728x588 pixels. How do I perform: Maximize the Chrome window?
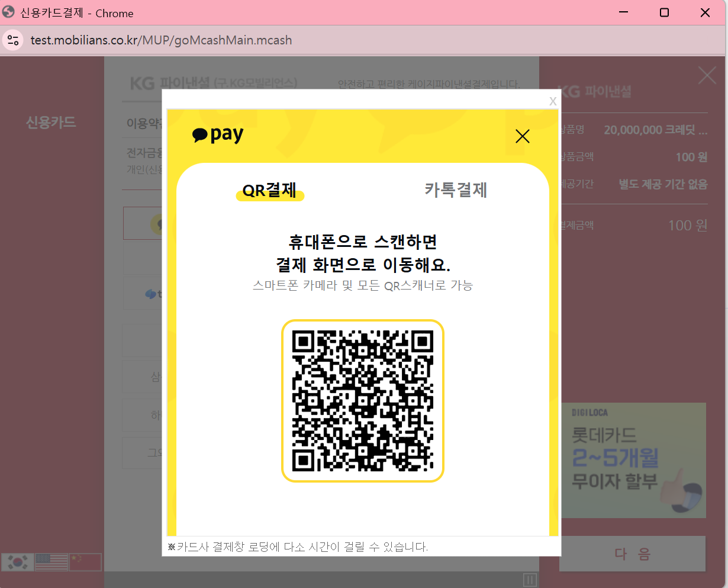(x=664, y=12)
